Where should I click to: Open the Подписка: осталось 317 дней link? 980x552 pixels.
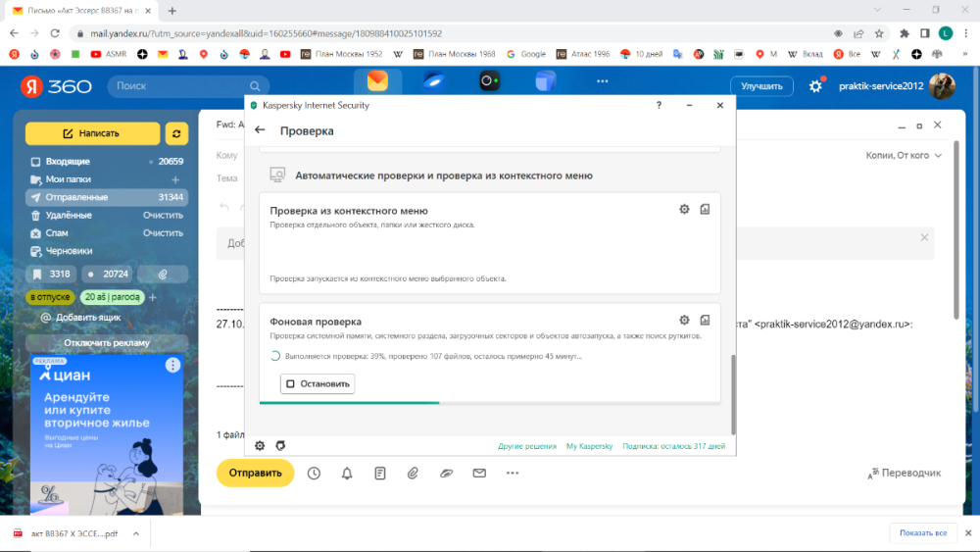click(674, 446)
